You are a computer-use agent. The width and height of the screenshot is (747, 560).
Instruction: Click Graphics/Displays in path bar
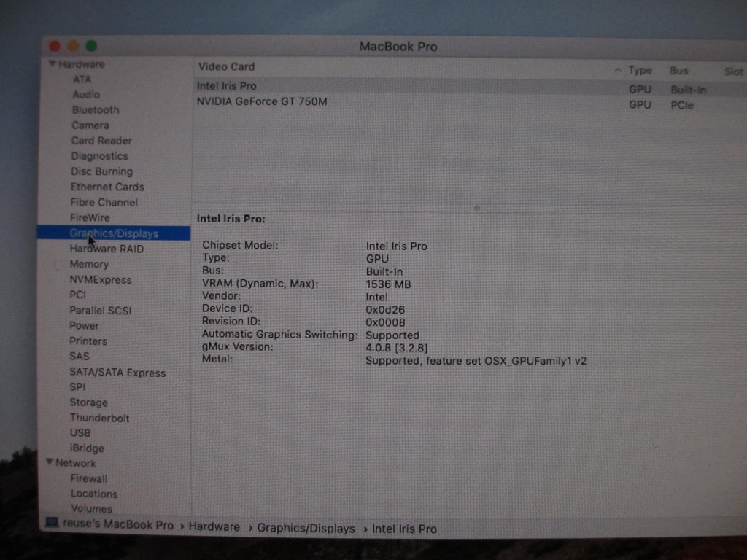[x=306, y=528]
